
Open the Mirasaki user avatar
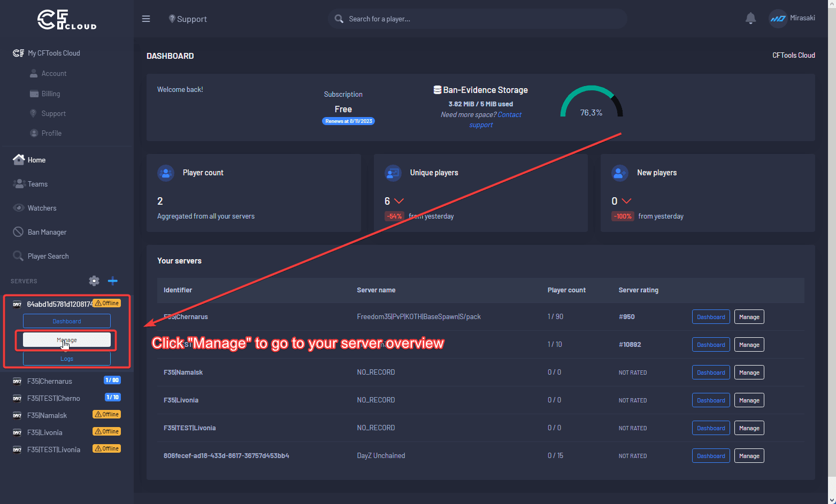tap(778, 19)
